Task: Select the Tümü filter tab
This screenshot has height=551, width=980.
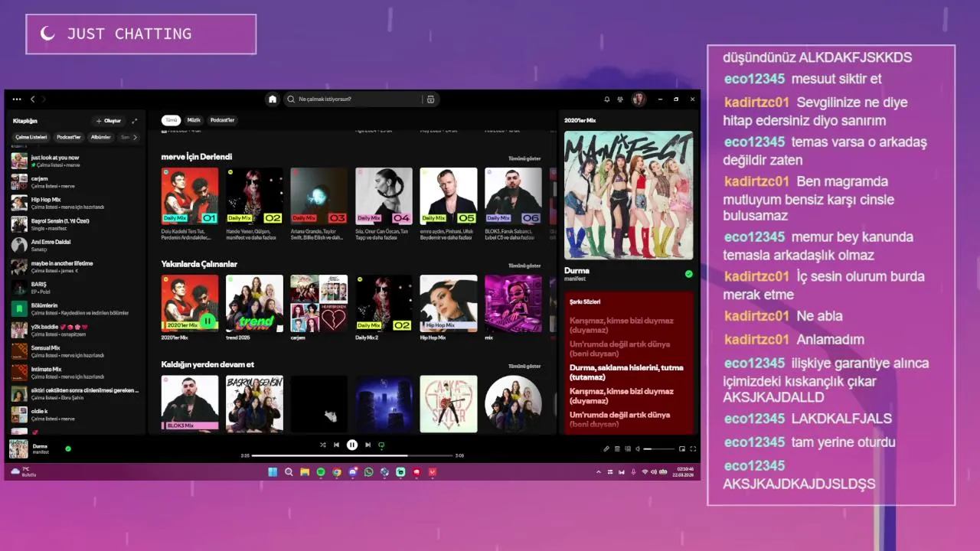Action: coord(171,120)
